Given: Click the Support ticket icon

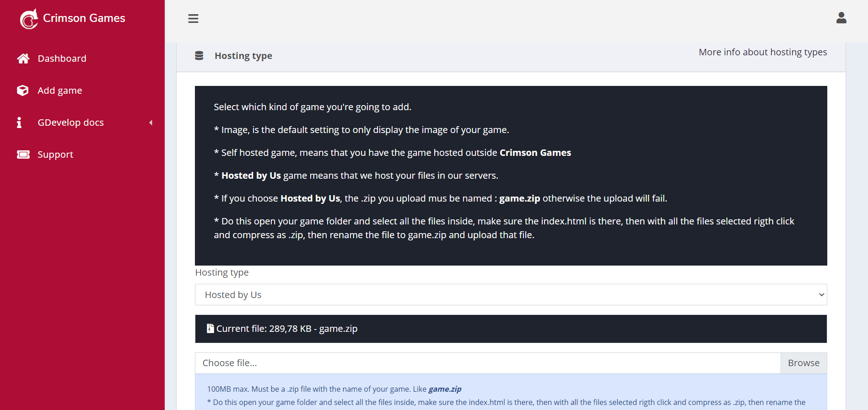Looking at the screenshot, I should (23, 154).
